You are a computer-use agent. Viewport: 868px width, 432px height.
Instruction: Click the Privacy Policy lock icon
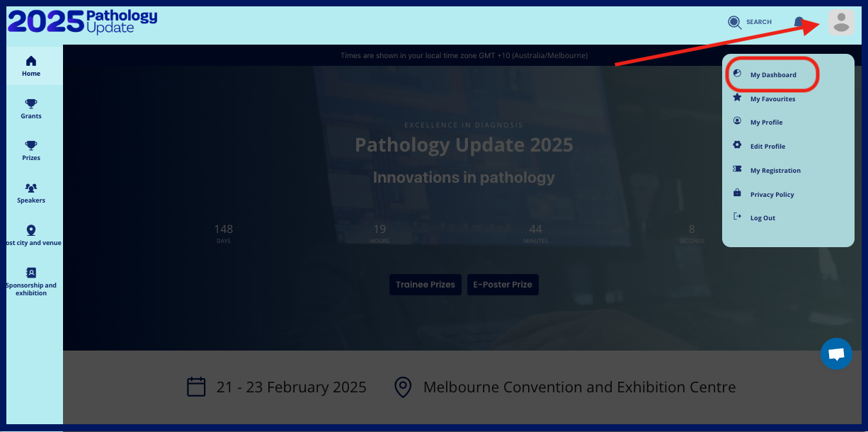737,193
